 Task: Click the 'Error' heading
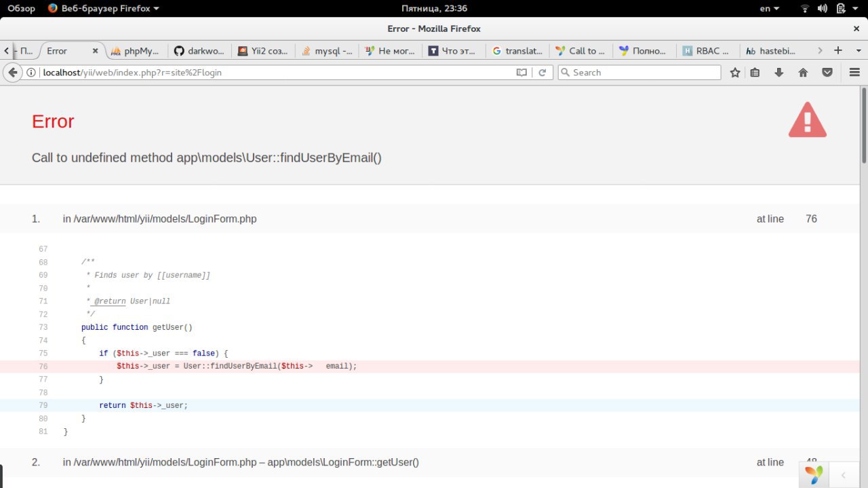[53, 121]
